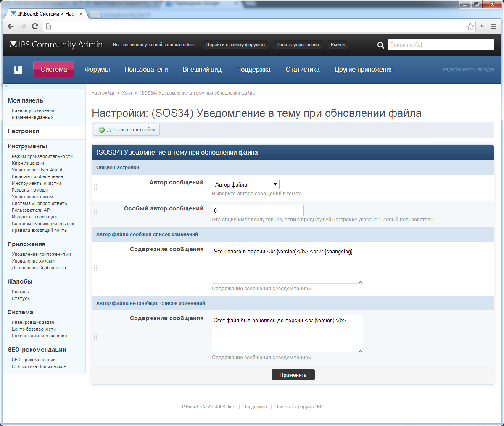Image resolution: width=504 pixels, height=426 pixels.
Task: Open Пересчет и обновление link
Action: (37, 177)
